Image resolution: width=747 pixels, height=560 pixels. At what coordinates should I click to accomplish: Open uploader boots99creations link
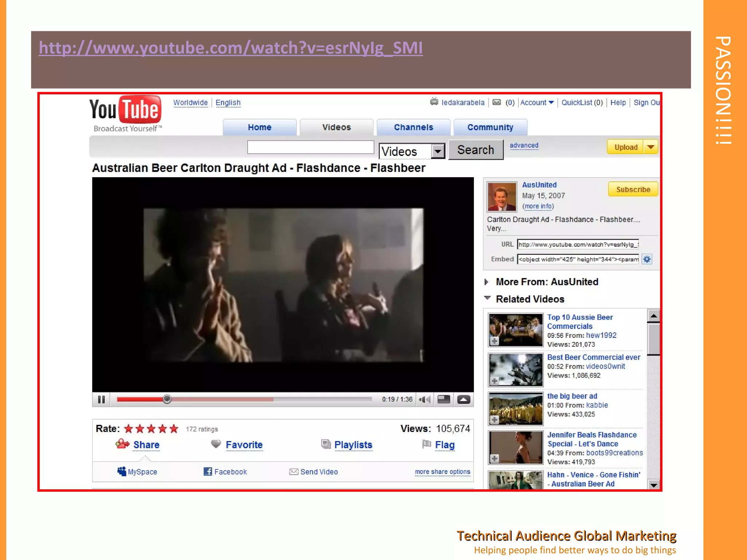pyautogui.click(x=614, y=453)
